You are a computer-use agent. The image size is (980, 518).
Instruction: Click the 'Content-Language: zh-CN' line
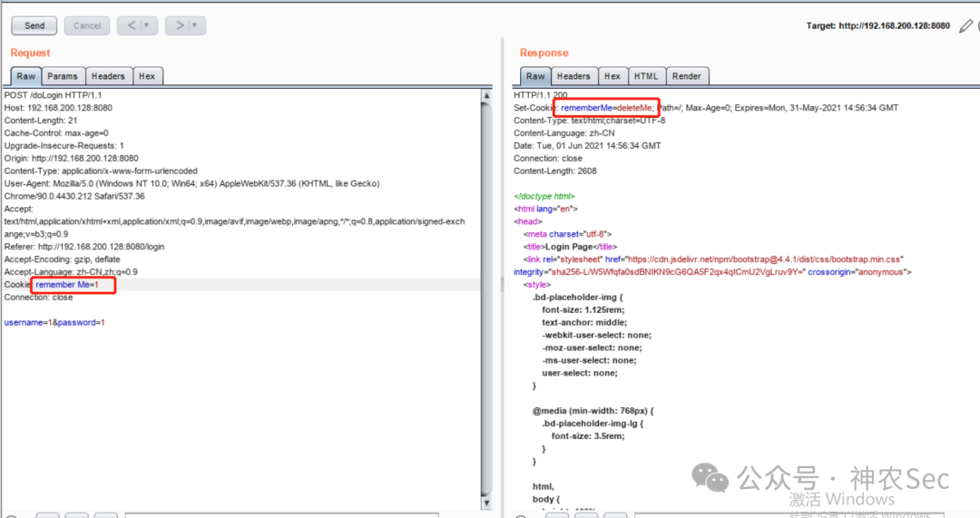pos(563,133)
